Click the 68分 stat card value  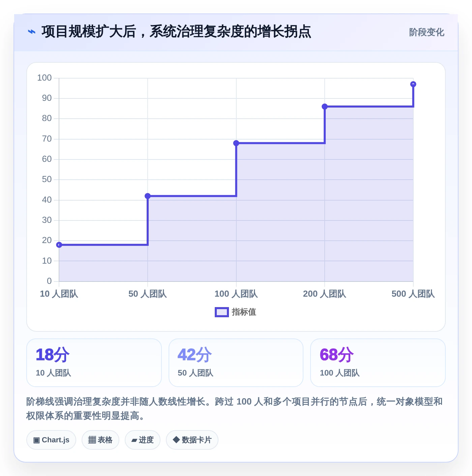(337, 355)
